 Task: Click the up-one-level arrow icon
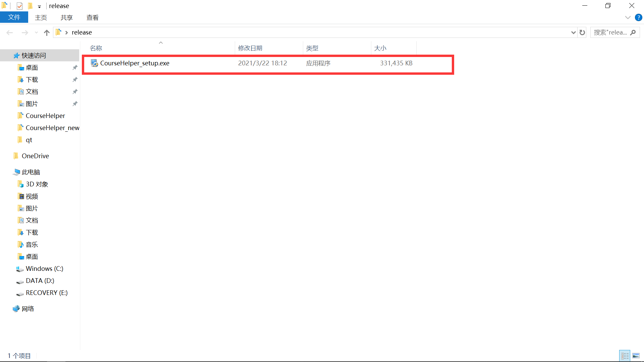click(x=47, y=32)
